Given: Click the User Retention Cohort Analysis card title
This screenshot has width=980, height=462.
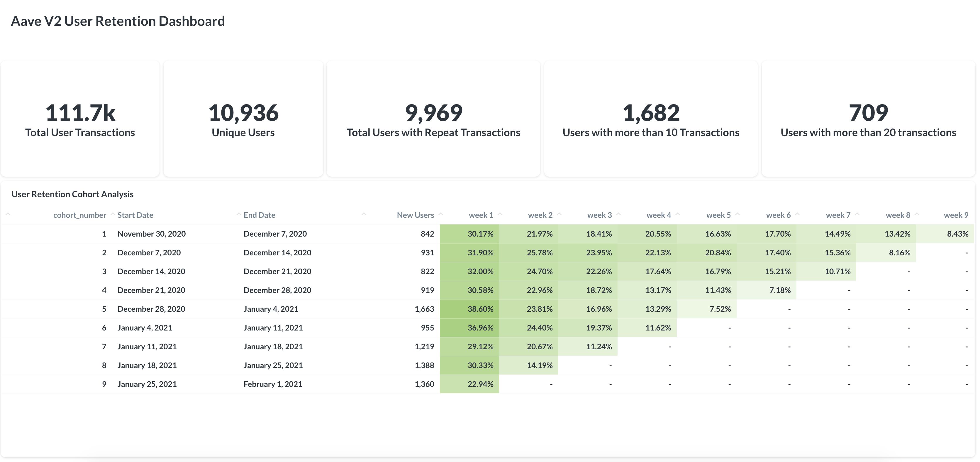Looking at the screenshot, I should pyautogui.click(x=72, y=194).
